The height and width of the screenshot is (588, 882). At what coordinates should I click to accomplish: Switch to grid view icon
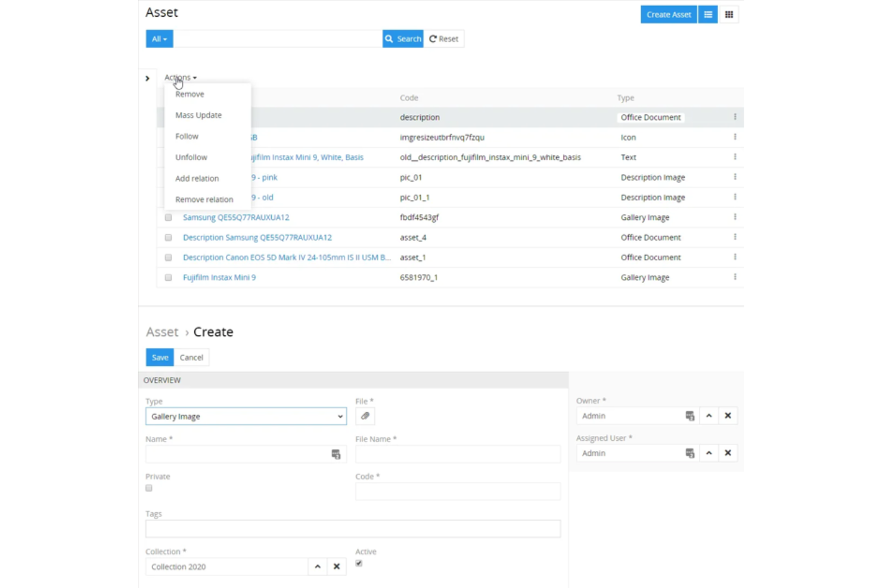coord(729,15)
